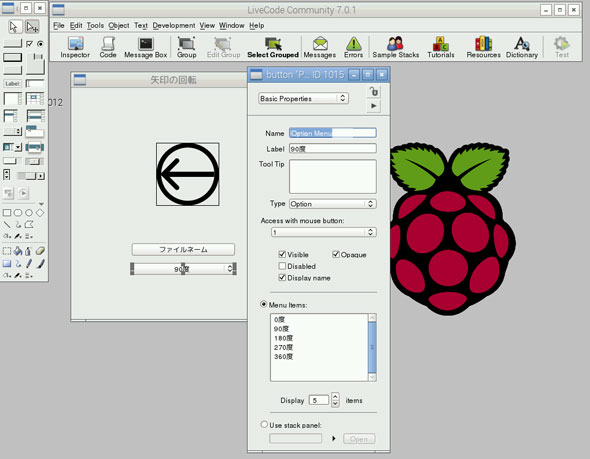This screenshot has height=459, width=590.
Task: Choose the data grid table control in tools palette
Action: (35, 99)
